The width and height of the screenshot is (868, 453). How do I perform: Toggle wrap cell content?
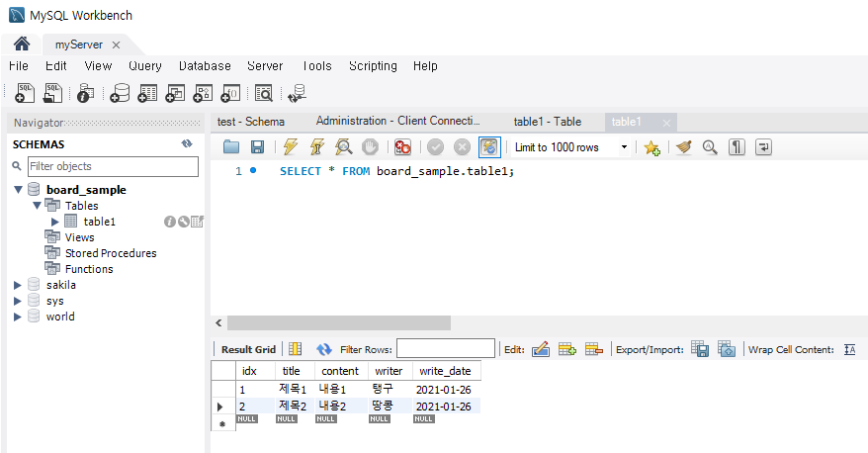pyautogui.click(x=850, y=349)
